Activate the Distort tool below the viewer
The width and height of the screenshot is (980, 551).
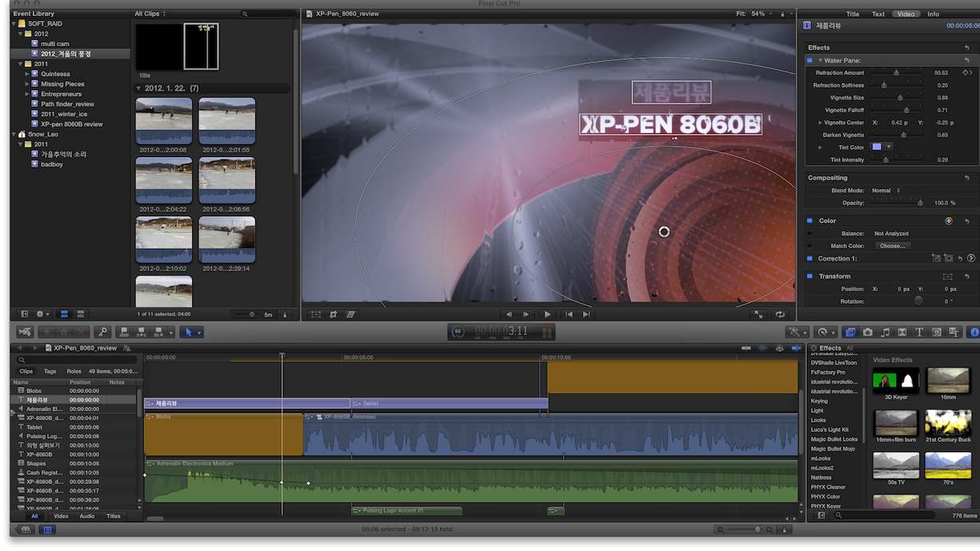tap(350, 314)
